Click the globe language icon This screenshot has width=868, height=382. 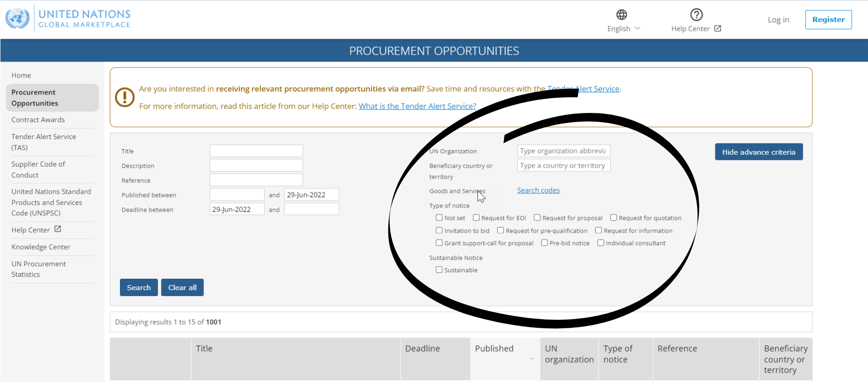click(621, 15)
